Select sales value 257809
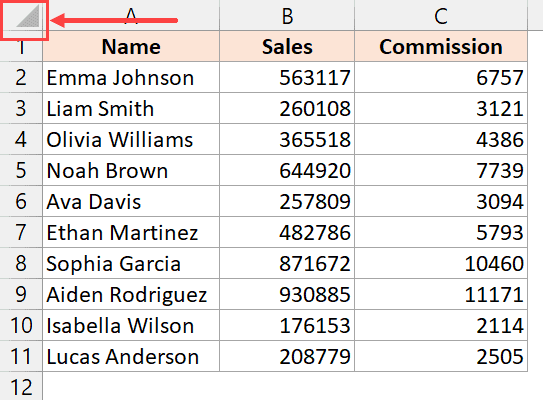Viewport: 543px width, 400px height. pos(287,201)
